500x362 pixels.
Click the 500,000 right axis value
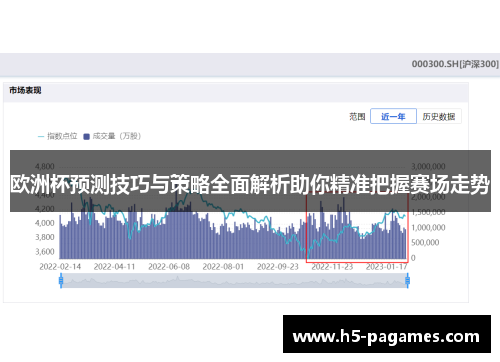(425, 243)
